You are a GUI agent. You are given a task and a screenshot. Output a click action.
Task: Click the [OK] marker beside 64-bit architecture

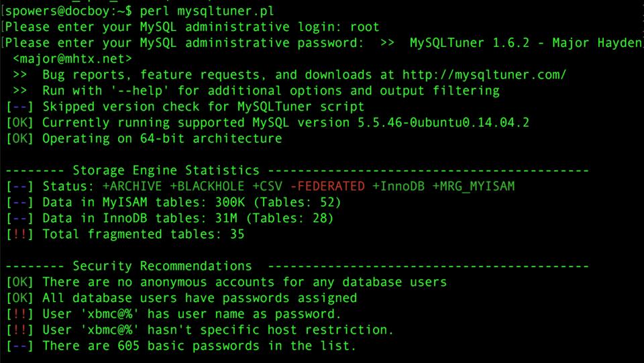pyautogui.click(x=19, y=138)
